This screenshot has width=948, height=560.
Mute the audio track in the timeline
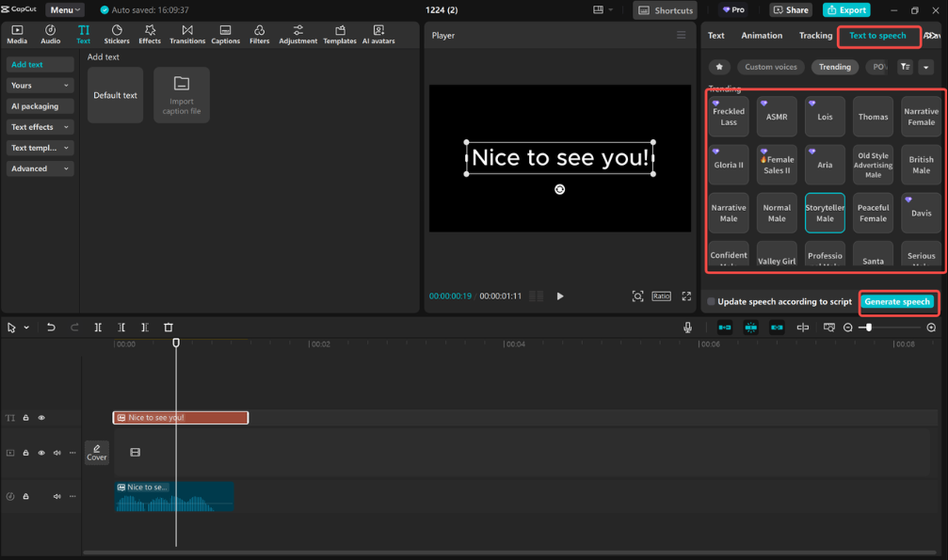tap(56, 496)
